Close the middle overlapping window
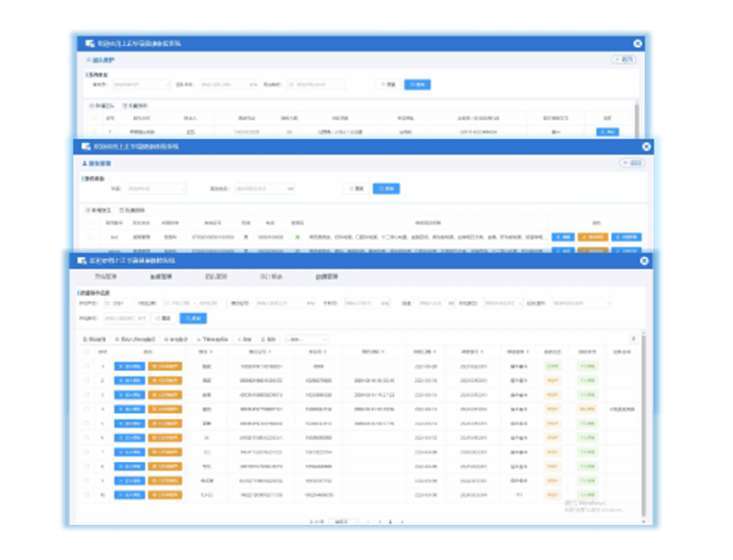Image resolution: width=733 pixels, height=560 pixels. [x=646, y=146]
